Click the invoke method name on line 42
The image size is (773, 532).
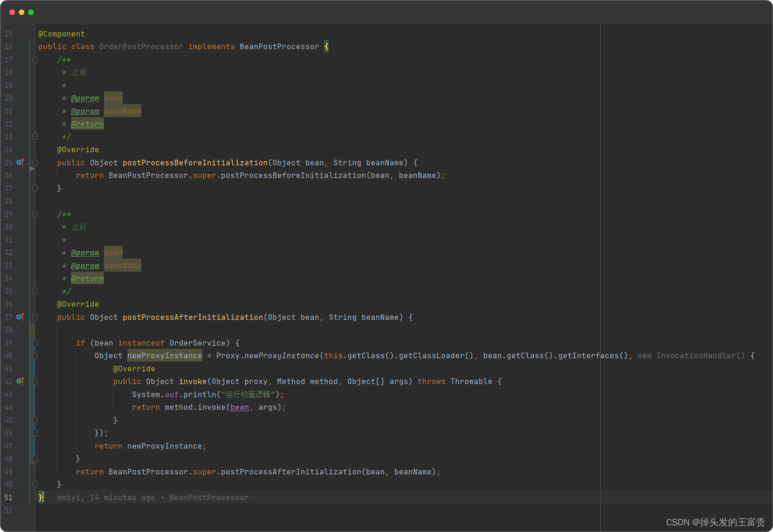193,381
